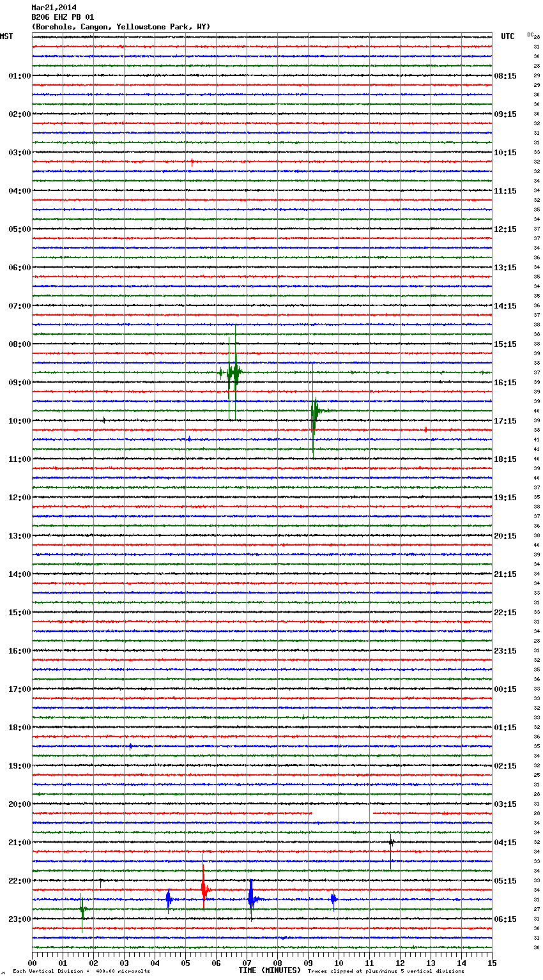Click the Borehole, Canyon, Yellowstone Park location text
Viewport: 543px width, 980px height.
point(121,27)
